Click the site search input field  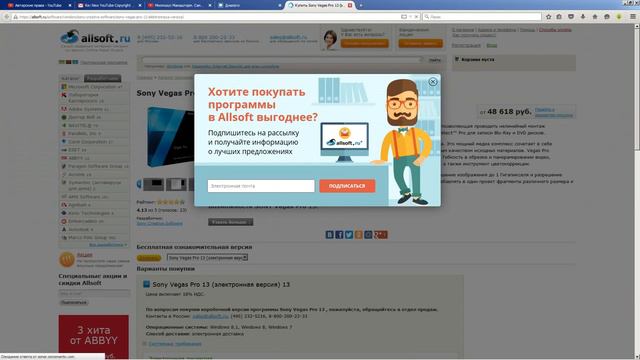(x=282, y=60)
